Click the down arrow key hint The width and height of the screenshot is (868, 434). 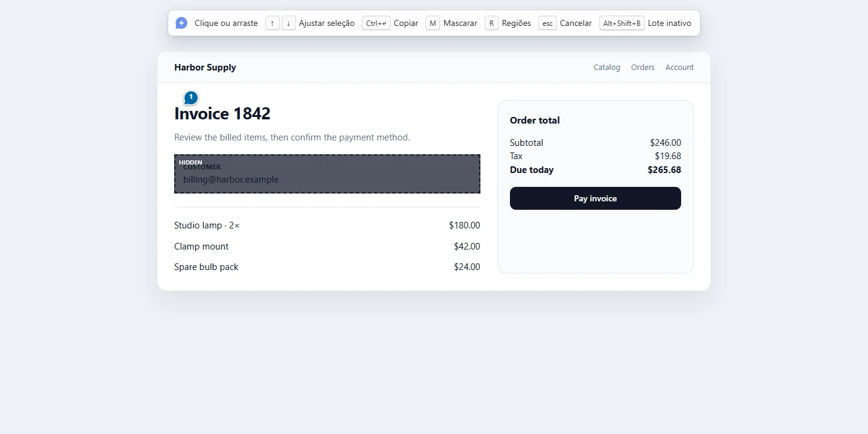tap(289, 23)
